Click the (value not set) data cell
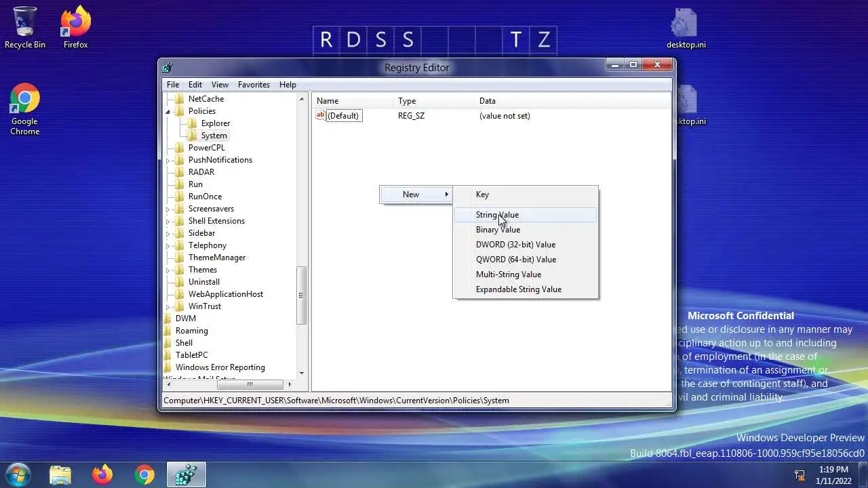Image resolution: width=868 pixels, height=488 pixels. [x=505, y=116]
